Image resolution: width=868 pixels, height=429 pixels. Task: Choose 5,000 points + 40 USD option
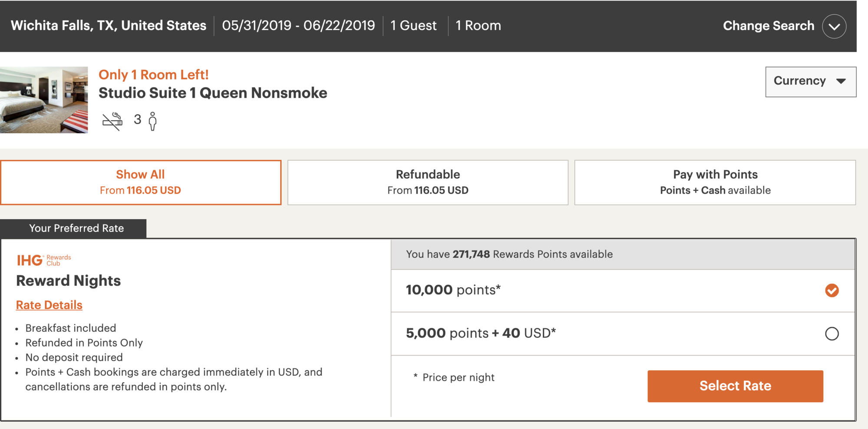pos(832,333)
